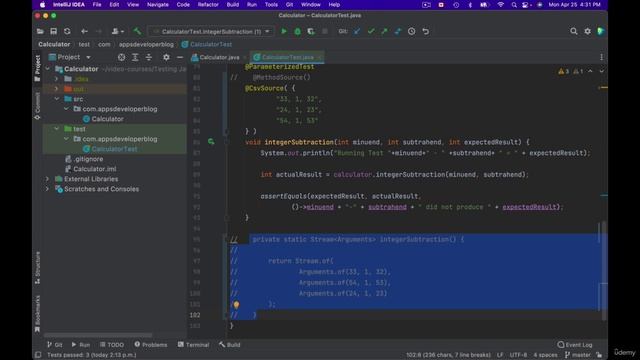
Task: Run the test with the green play button
Action: 284,31
